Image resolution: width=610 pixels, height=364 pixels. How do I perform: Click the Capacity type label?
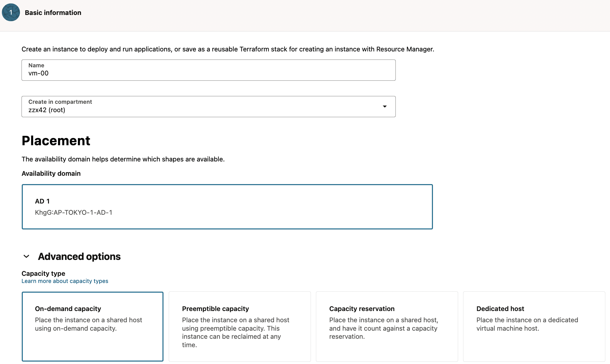point(43,274)
